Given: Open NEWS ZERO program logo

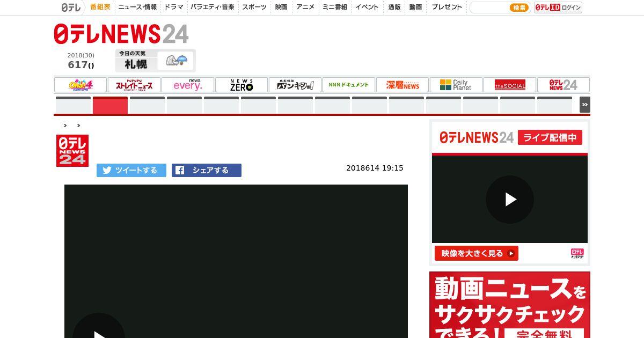Looking at the screenshot, I should [x=241, y=85].
